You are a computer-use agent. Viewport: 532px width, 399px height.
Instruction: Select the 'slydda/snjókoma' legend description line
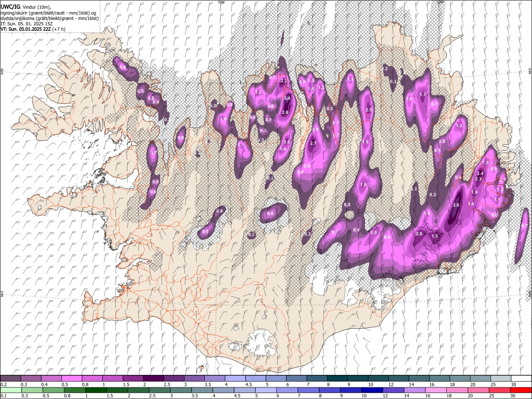tap(49, 18)
